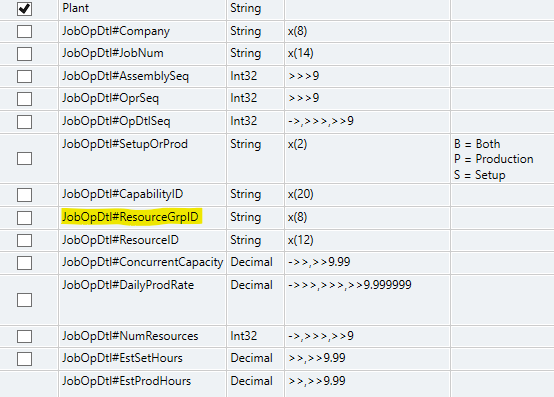The image size is (554, 397).
Task: Click Int32 type in AssemblySeq row
Action: click(x=244, y=76)
